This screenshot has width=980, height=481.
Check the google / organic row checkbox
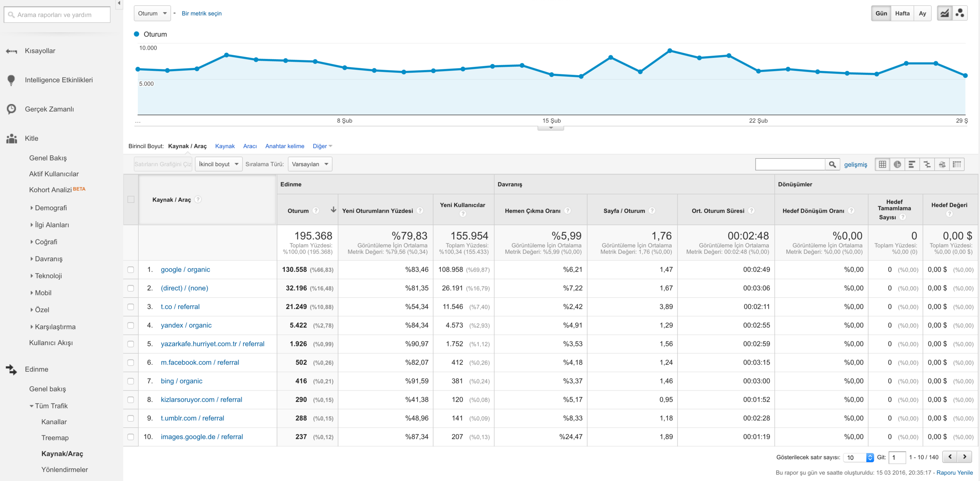point(131,270)
